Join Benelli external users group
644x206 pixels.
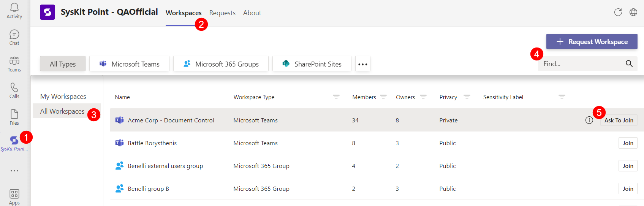tap(628, 166)
